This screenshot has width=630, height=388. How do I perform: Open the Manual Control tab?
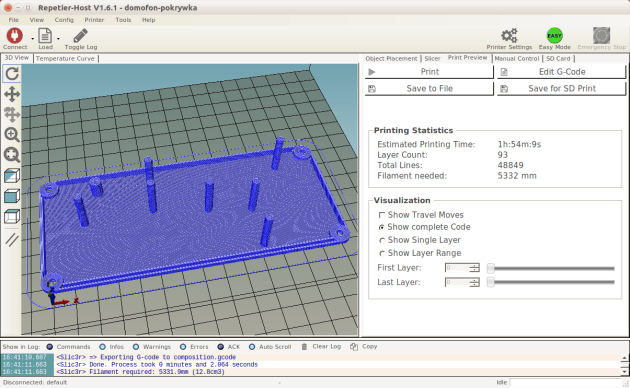[x=517, y=59]
